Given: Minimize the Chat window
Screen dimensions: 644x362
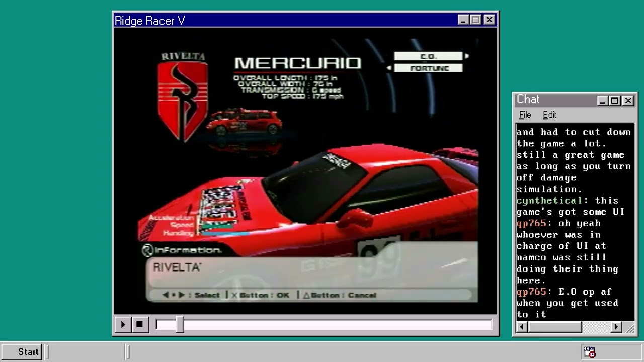Looking at the screenshot, I should (x=602, y=101).
